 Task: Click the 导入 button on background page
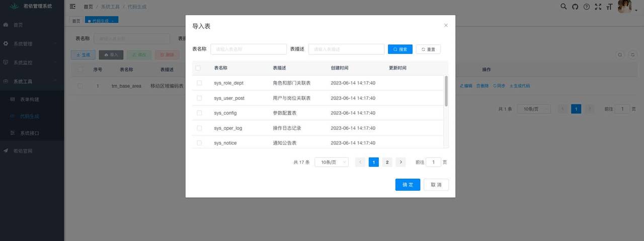click(111, 55)
